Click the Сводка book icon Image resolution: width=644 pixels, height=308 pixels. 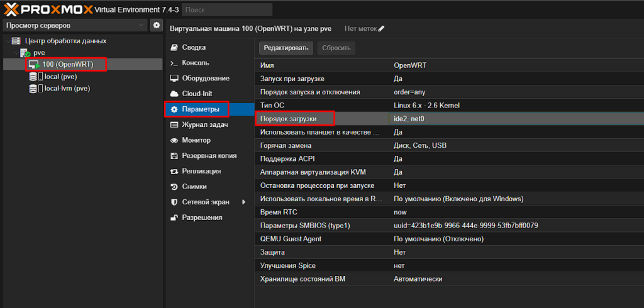coord(174,48)
